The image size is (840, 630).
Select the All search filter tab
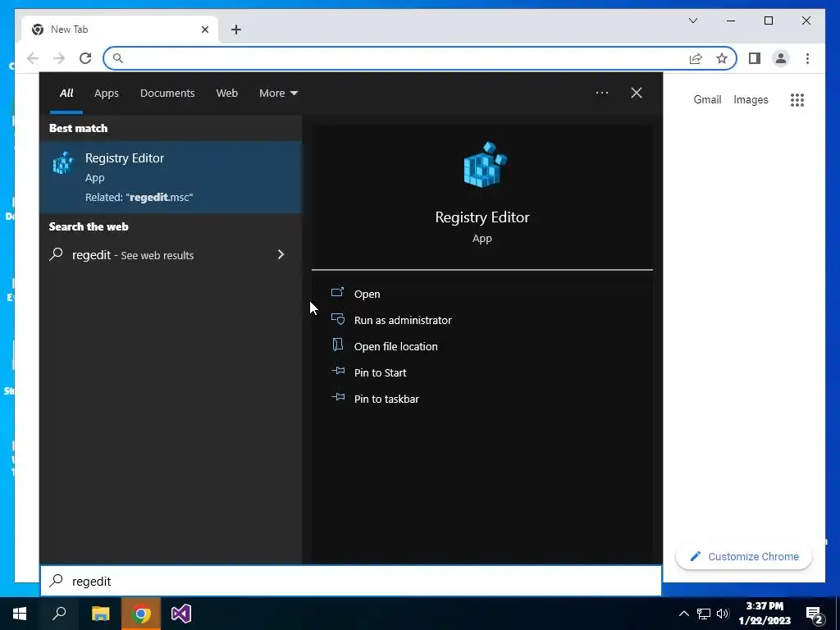point(66,93)
